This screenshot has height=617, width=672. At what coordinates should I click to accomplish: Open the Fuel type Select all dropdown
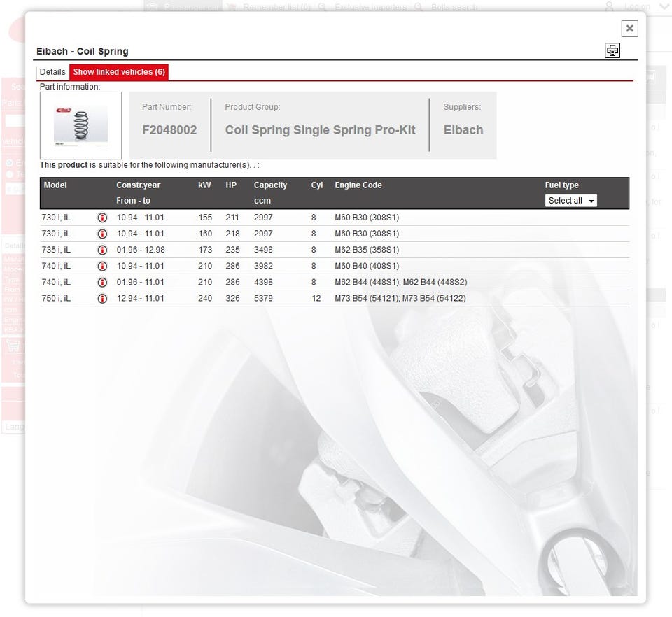pyautogui.click(x=571, y=200)
